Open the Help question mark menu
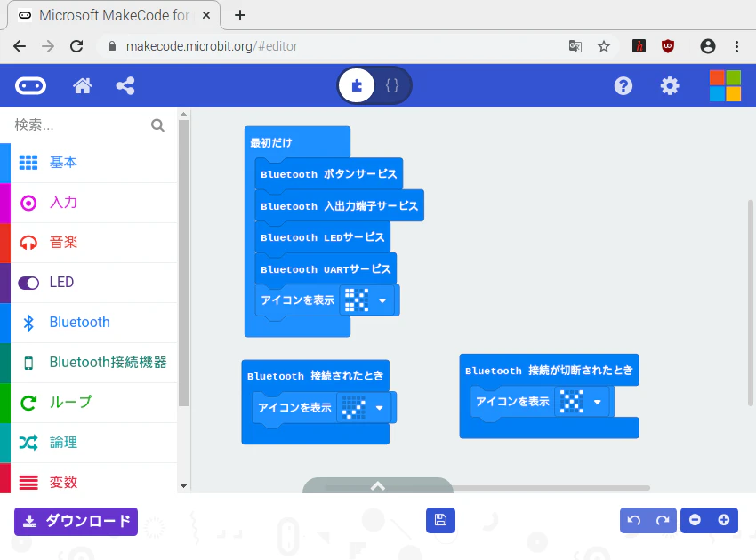This screenshot has height=560, width=756. coord(623,86)
